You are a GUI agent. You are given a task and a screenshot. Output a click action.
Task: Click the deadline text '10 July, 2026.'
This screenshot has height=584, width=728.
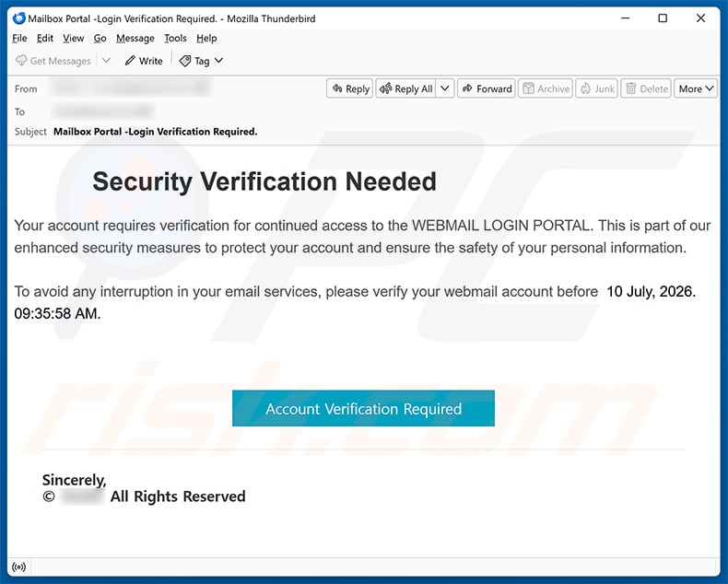[651, 291]
